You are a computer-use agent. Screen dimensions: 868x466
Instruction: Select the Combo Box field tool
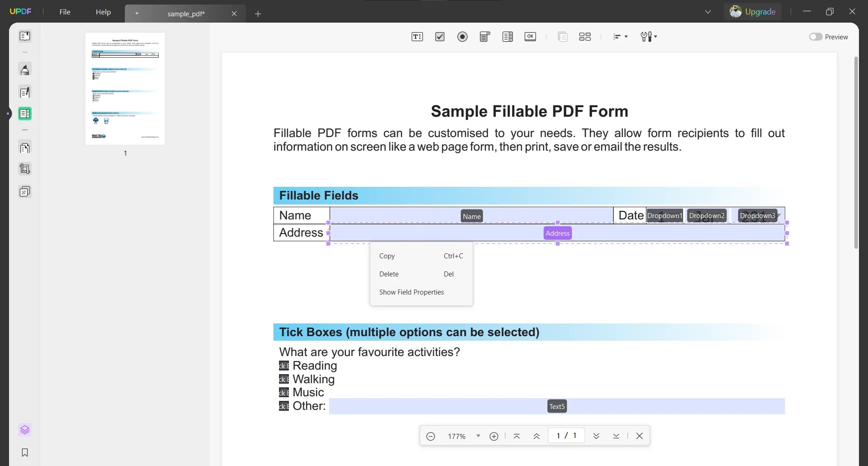484,37
